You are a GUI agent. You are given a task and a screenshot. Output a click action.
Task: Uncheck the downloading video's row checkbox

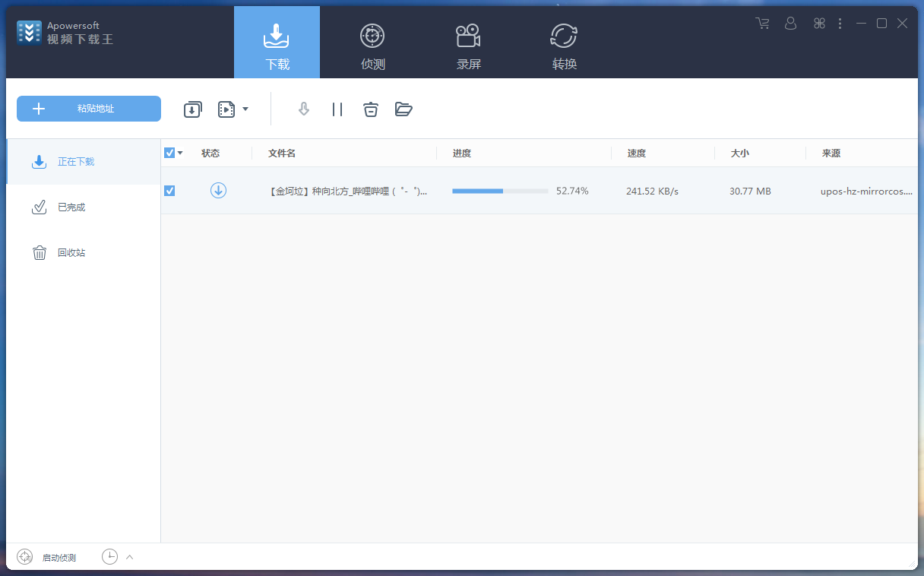coord(169,191)
